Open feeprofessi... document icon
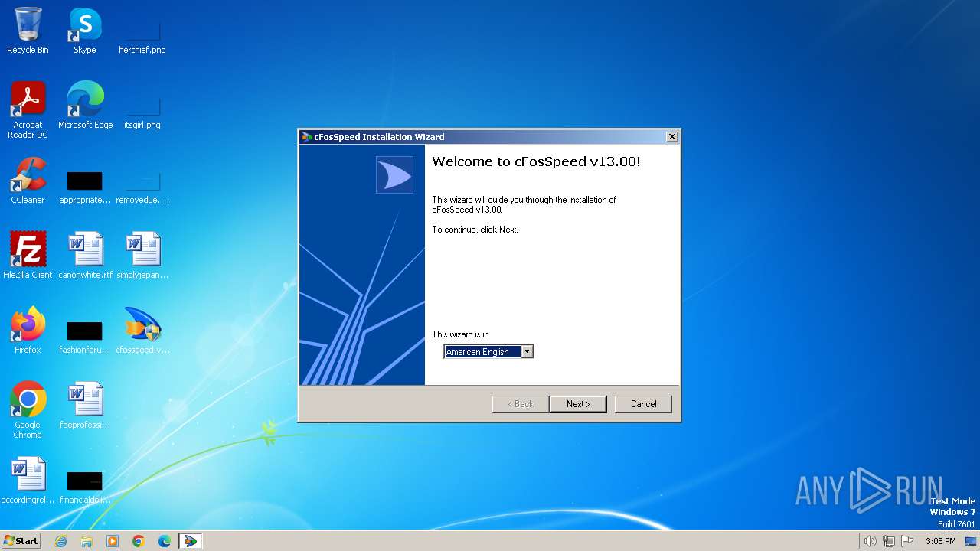 coord(85,406)
